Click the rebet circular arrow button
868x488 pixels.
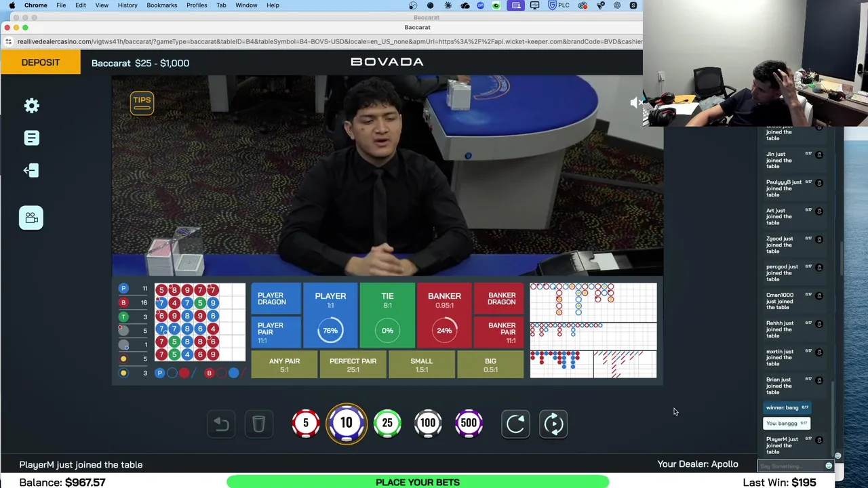click(x=515, y=424)
